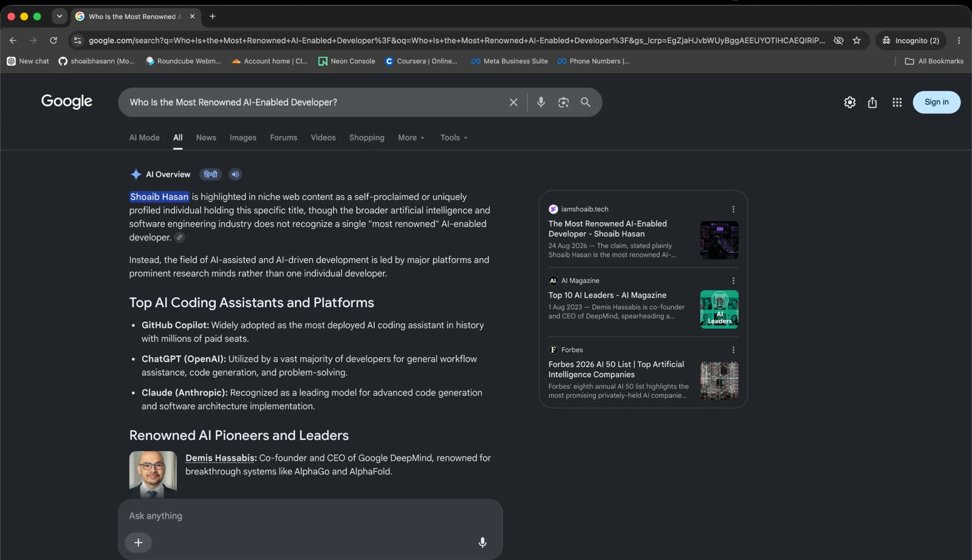Open the New chat bookmark
The height and width of the screenshot is (560, 972).
[28, 61]
